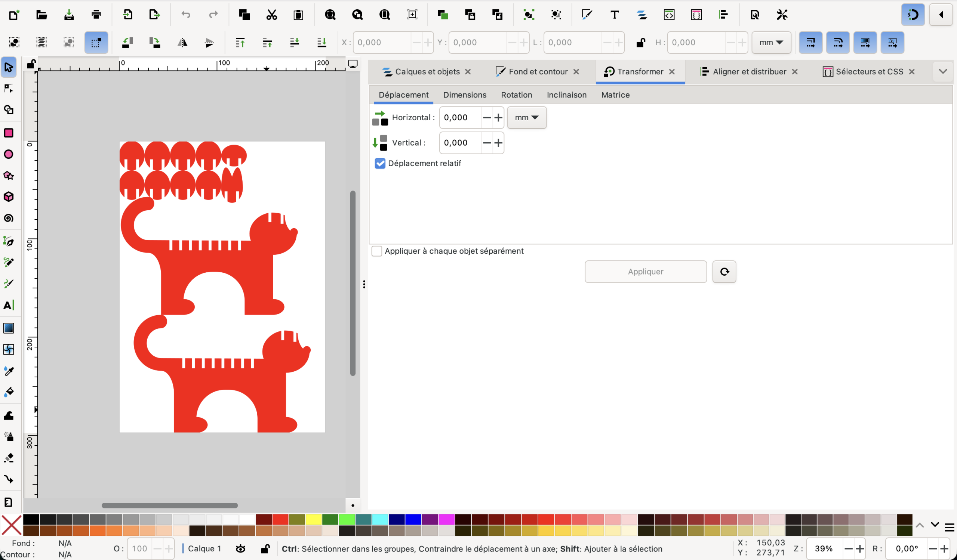Viewport: 957px width, 560px height.
Task: Show next palette row arrow
Action: (x=935, y=525)
